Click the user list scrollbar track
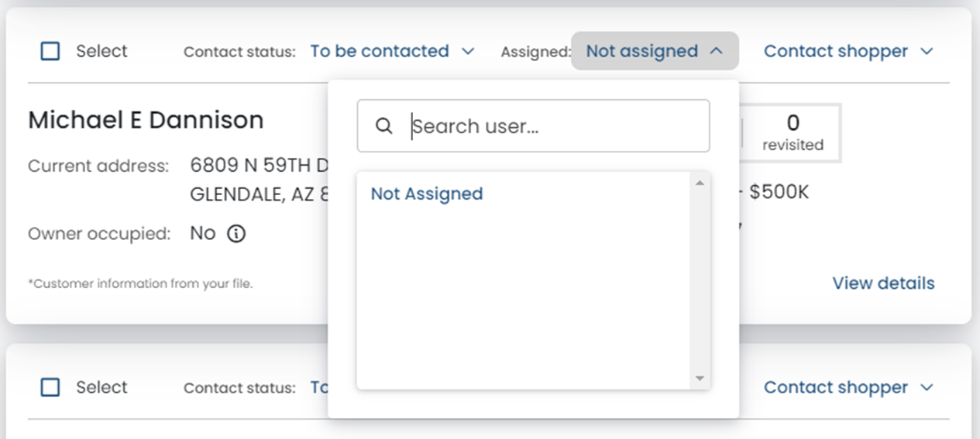The height and width of the screenshot is (439, 980). [x=700, y=280]
